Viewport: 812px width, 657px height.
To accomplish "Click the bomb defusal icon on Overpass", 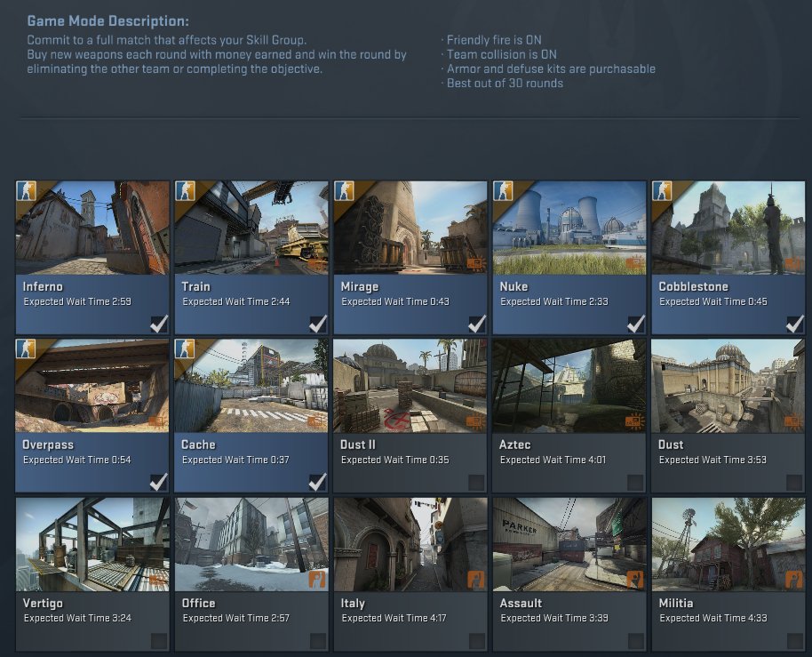I will click(158, 423).
